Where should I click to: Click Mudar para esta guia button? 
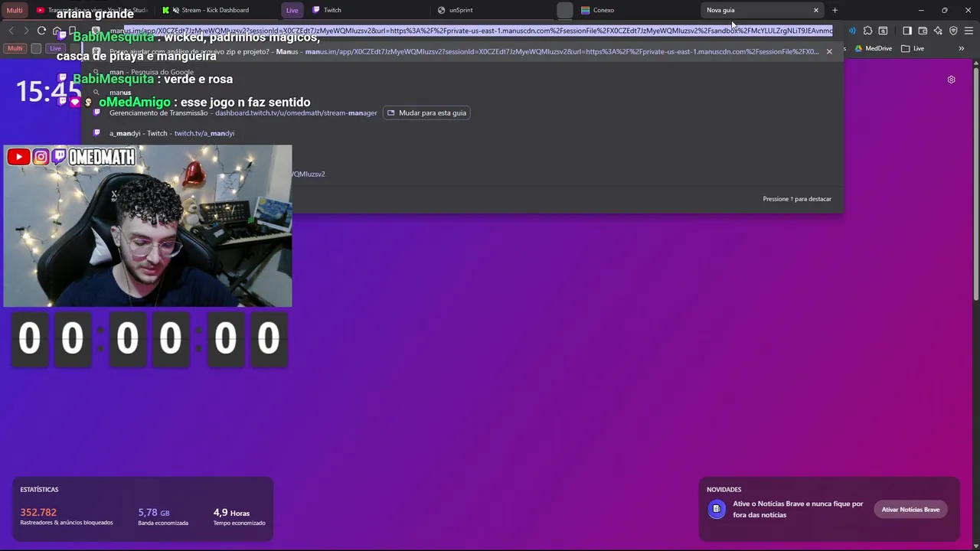point(426,112)
